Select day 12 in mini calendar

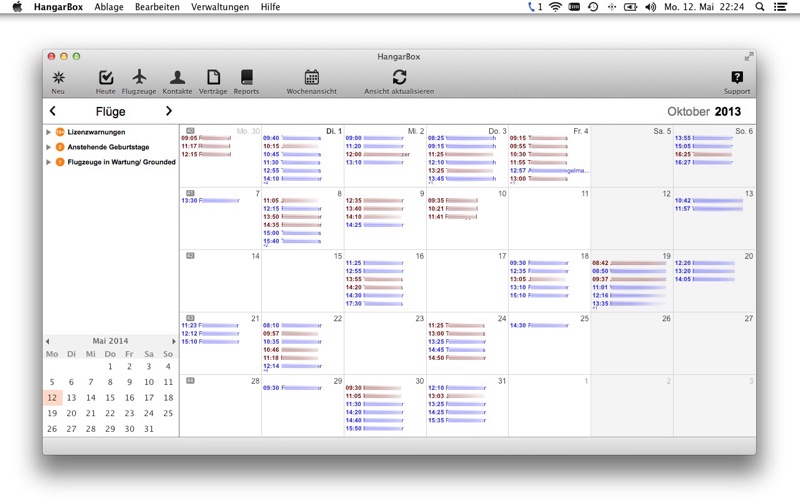(x=52, y=397)
